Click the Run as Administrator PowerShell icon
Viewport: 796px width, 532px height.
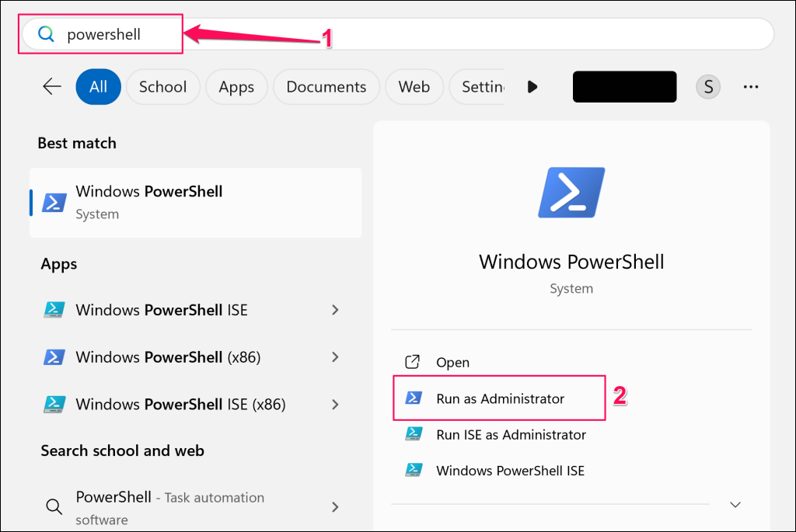(x=414, y=398)
